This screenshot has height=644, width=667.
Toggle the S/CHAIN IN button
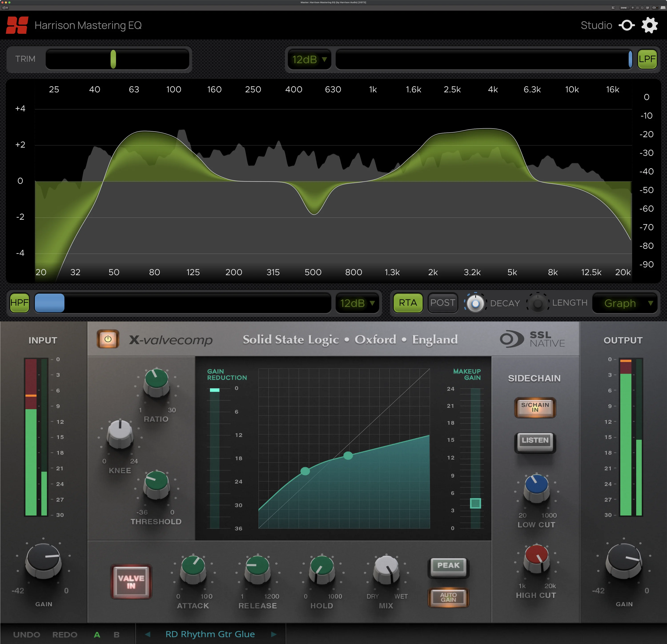(x=535, y=407)
